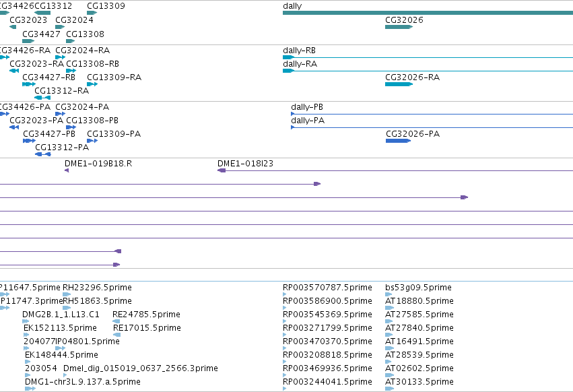Select the CG13308-PB protein arrow
This screenshot has width=573, height=392.
pyautogui.click(x=71, y=127)
